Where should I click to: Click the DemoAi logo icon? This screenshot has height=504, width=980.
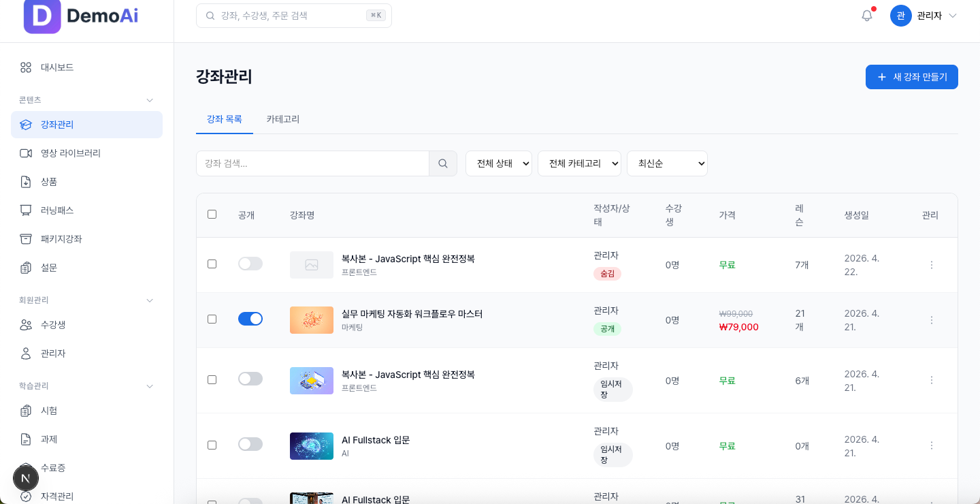(42, 15)
